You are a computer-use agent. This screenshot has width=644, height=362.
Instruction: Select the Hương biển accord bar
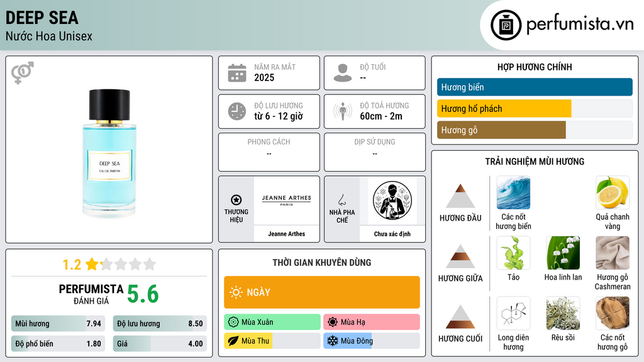pos(535,87)
